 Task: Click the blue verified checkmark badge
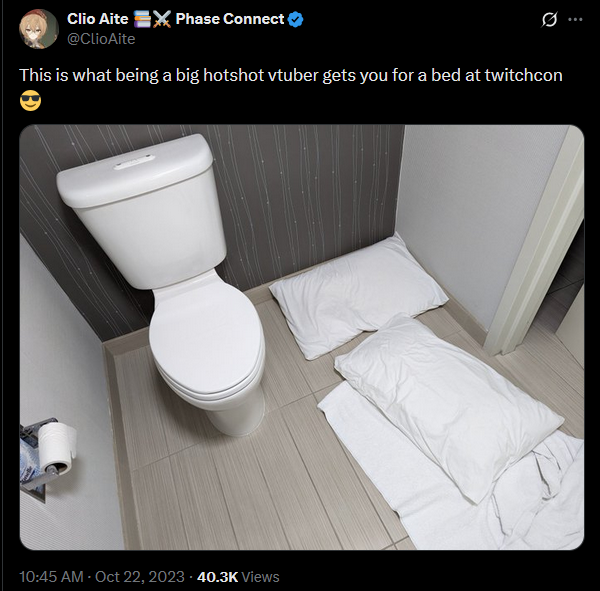(295, 19)
